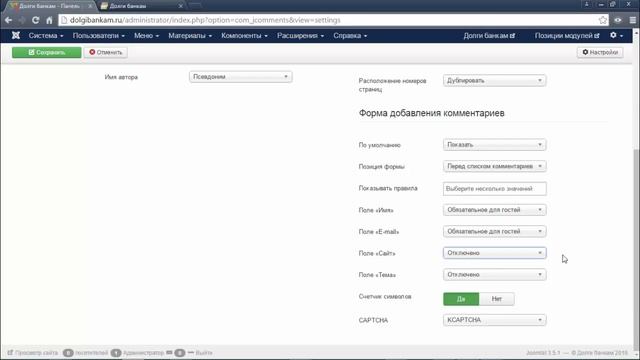Click the Отменить button
Screen dimensions: 640x360
tap(106, 52)
